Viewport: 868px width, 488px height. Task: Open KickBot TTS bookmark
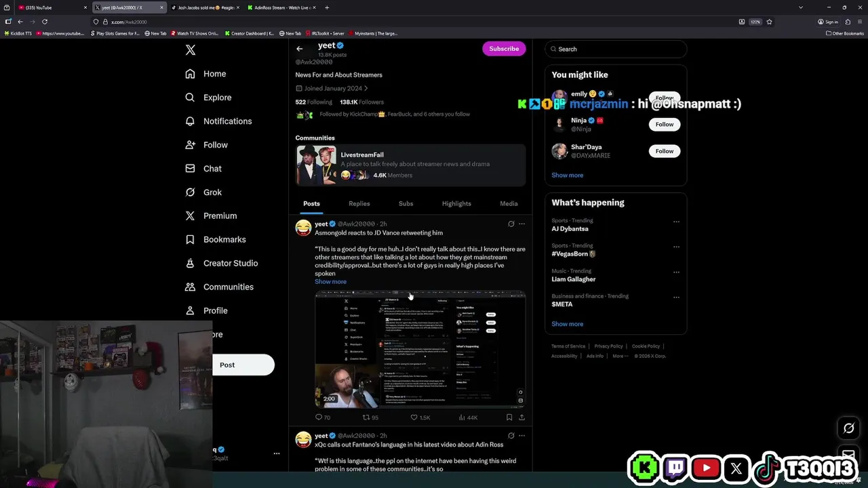tap(18, 33)
